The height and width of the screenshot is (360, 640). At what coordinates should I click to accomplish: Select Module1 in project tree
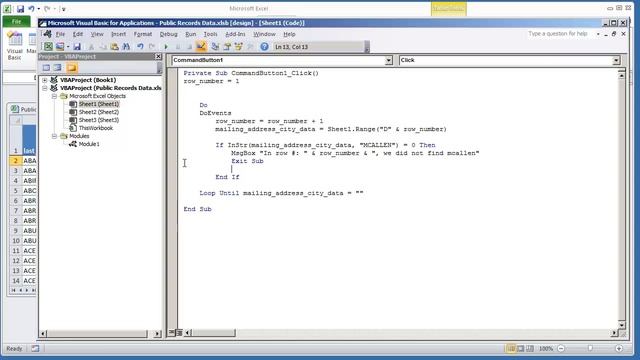89,144
